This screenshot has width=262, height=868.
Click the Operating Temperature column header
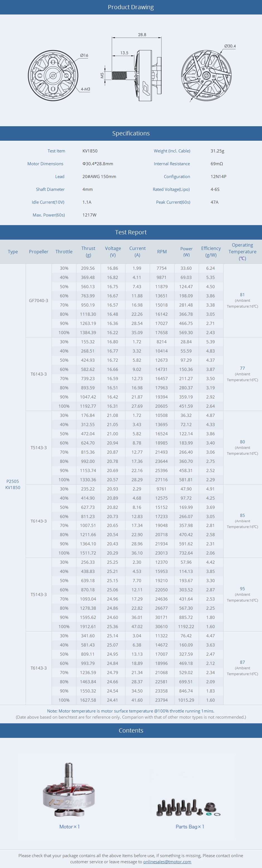(x=242, y=252)
